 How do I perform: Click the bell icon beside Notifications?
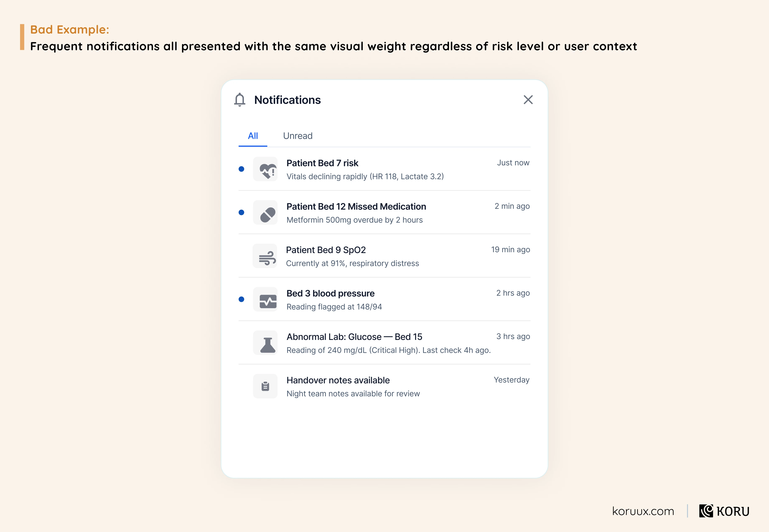coord(239,100)
